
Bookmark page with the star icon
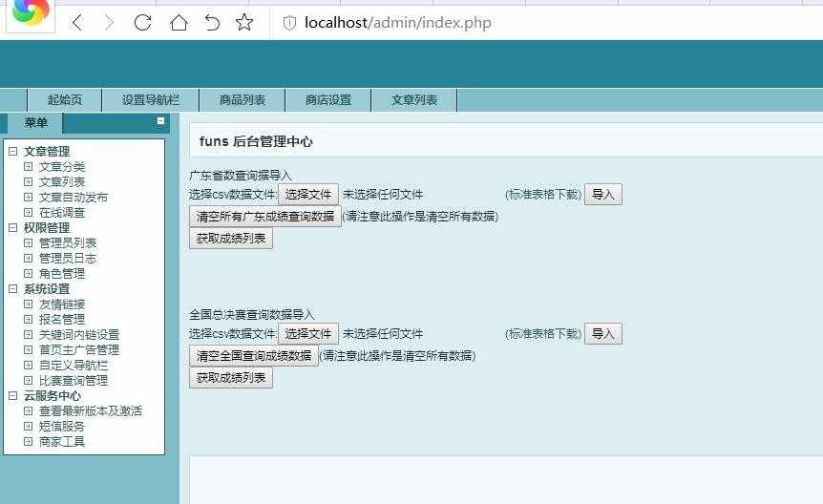coord(244,23)
